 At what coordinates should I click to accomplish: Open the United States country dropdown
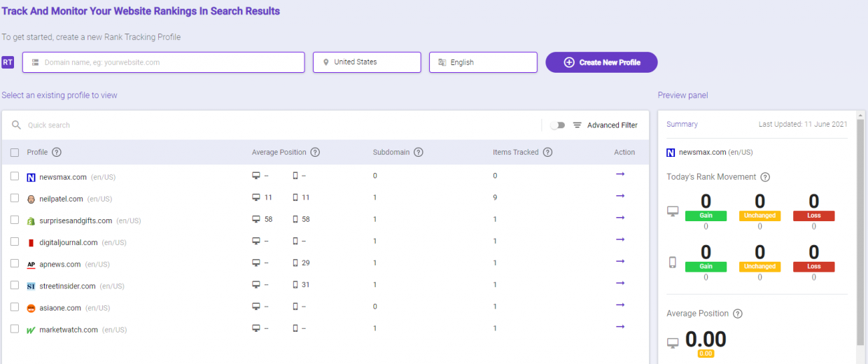pos(367,62)
